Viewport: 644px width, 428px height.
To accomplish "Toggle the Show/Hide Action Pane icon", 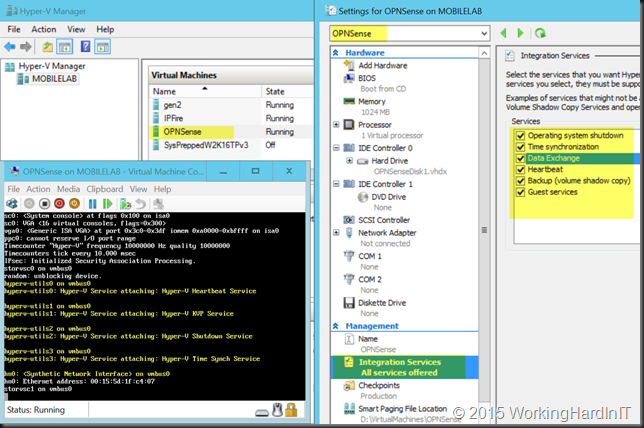I will click(103, 47).
